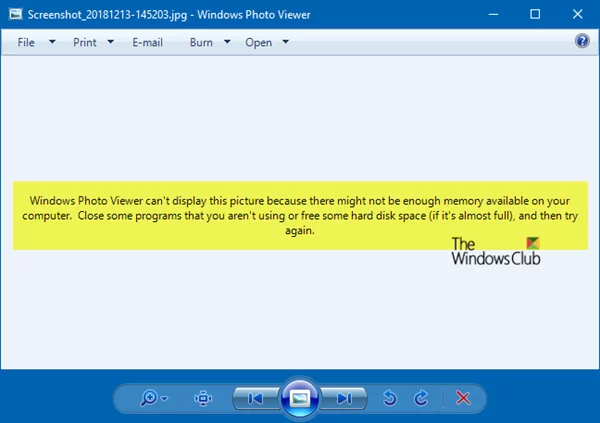
Task: Expand the Print dropdown arrow
Action: click(111, 41)
